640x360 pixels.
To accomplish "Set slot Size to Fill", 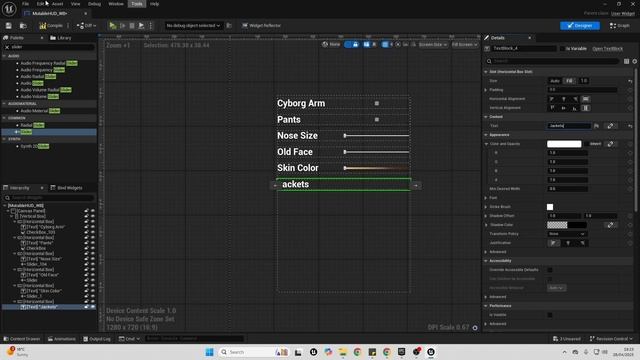I will click(569, 81).
